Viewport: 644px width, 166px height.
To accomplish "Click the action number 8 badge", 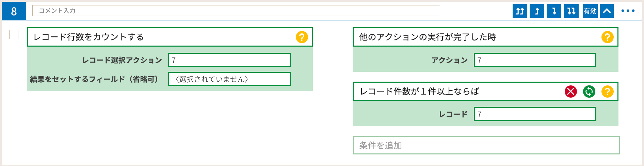I will click(x=14, y=11).
